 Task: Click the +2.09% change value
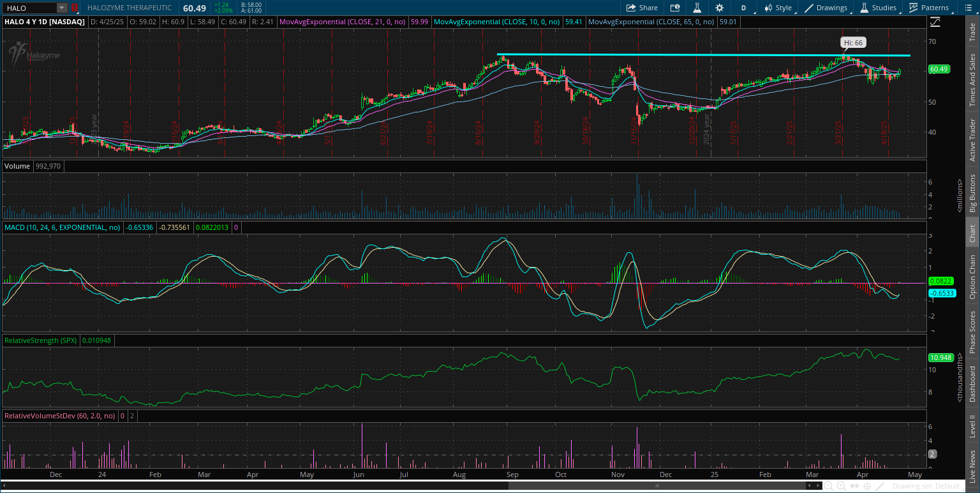[223, 11]
